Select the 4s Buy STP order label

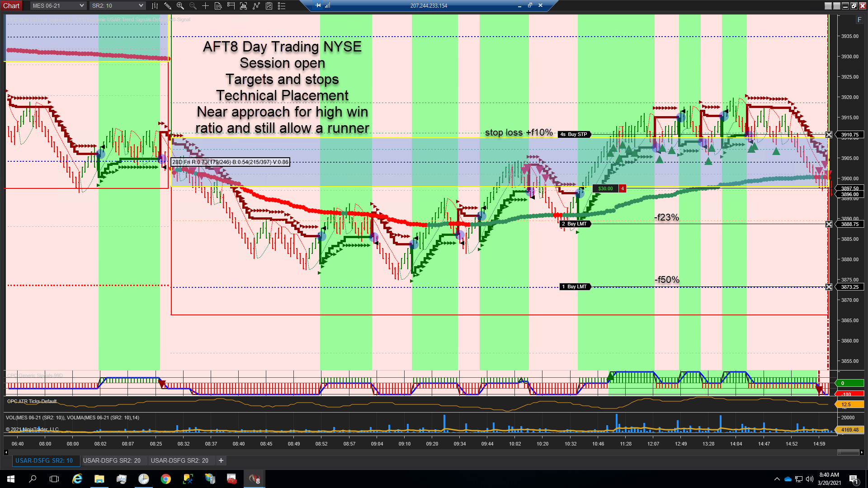point(574,135)
